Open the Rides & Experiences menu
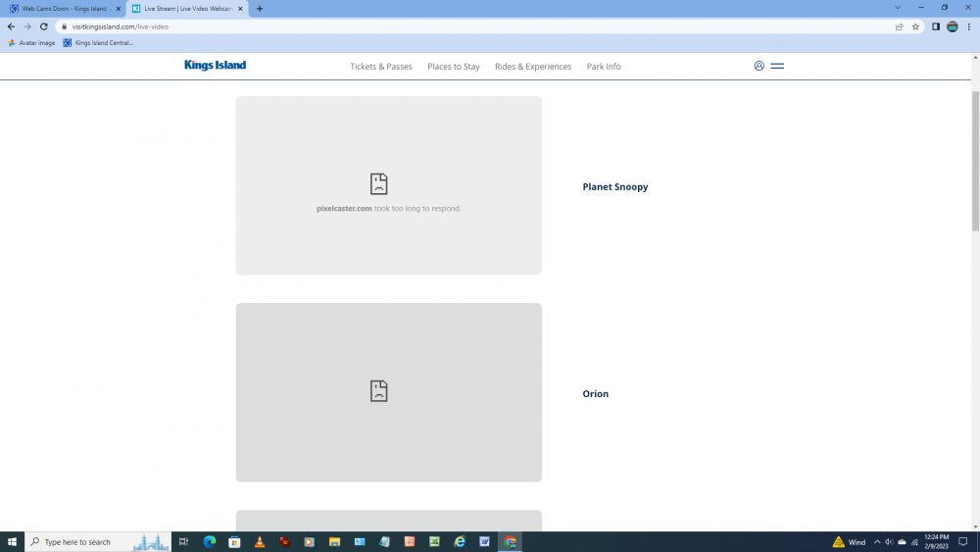Screen dimensions: 980x552 pyautogui.click(x=533, y=67)
